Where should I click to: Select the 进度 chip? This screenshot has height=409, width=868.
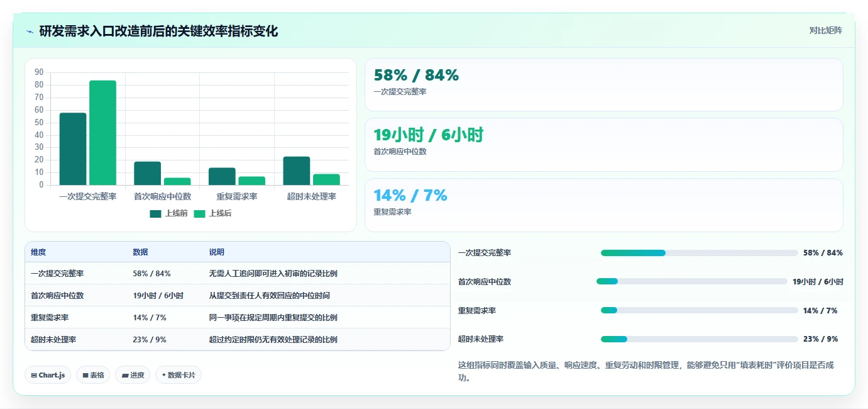coord(133,375)
